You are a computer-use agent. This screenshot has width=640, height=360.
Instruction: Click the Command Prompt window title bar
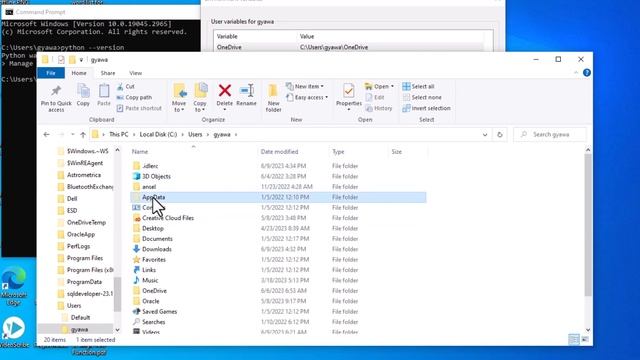coord(100,12)
